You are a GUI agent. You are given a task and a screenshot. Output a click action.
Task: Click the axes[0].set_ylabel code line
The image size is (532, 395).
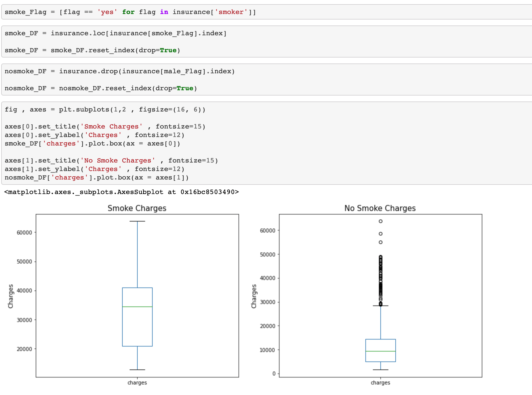(x=94, y=135)
